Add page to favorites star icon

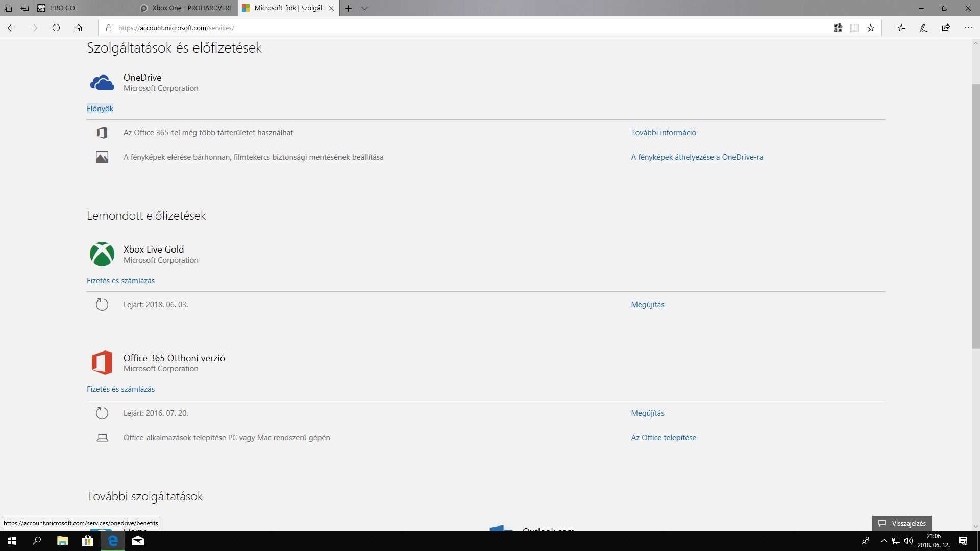(x=871, y=28)
